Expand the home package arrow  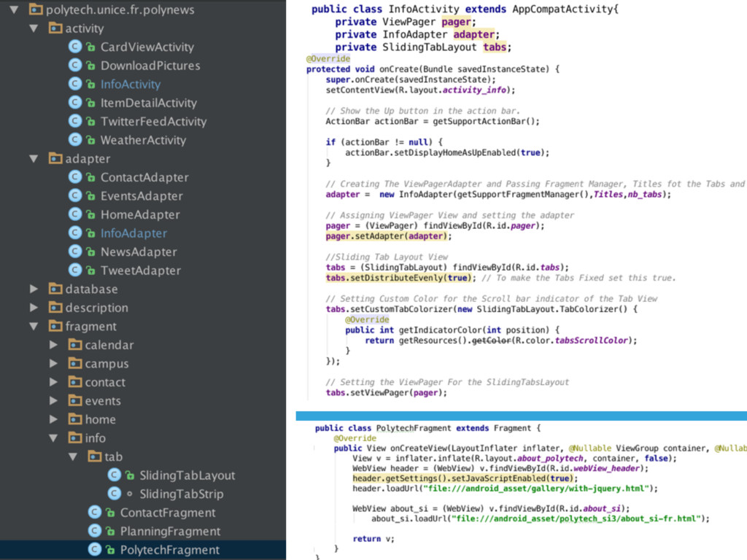pyautogui.click(x=53, y=419)
